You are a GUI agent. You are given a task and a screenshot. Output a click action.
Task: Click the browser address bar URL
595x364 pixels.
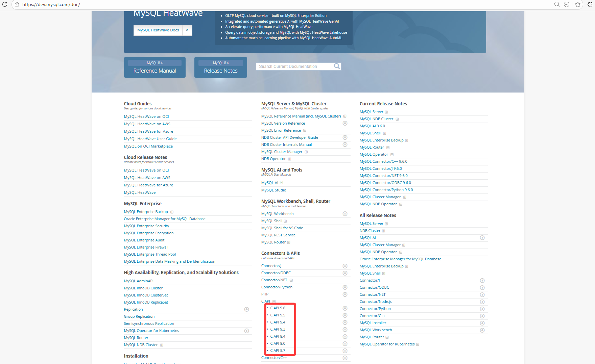51,4
